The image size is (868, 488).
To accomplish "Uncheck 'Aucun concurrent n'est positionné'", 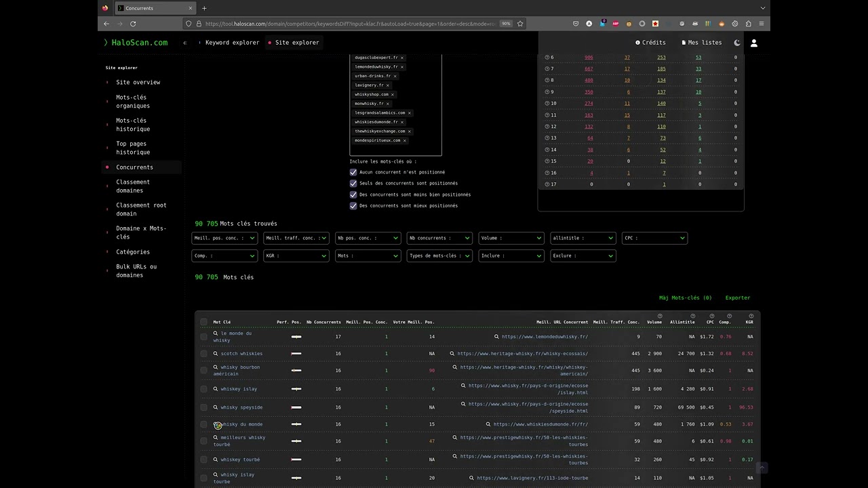I will tap(353, 172).
